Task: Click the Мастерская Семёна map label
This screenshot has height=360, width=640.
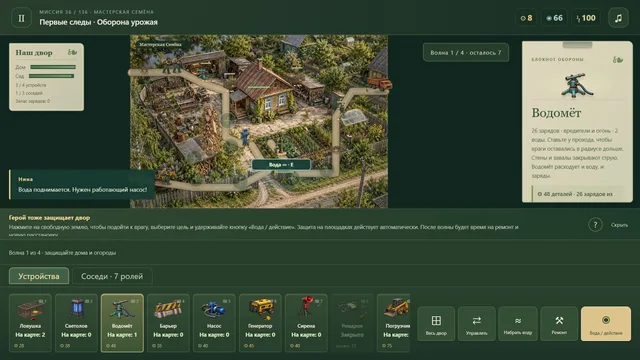Action: [x=160, y=44]
